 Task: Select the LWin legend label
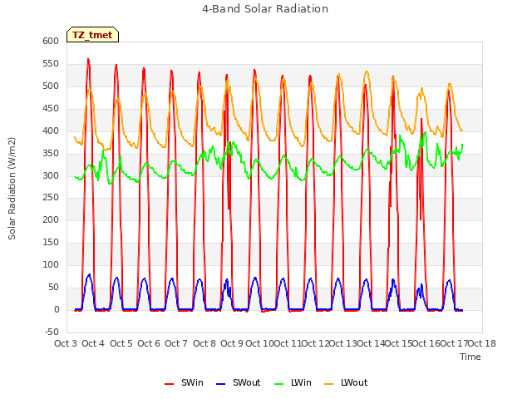(301, 382)
